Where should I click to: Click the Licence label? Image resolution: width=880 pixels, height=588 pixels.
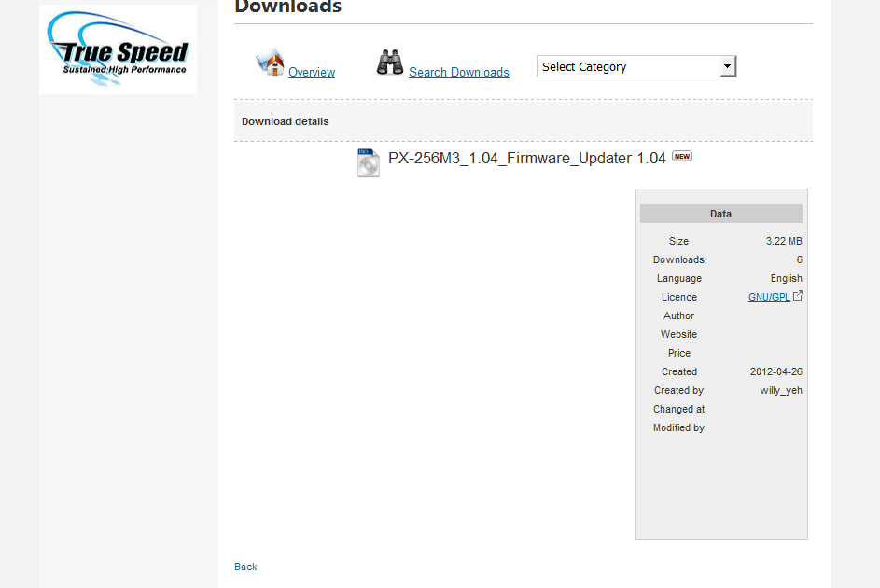tap(679, 297)
